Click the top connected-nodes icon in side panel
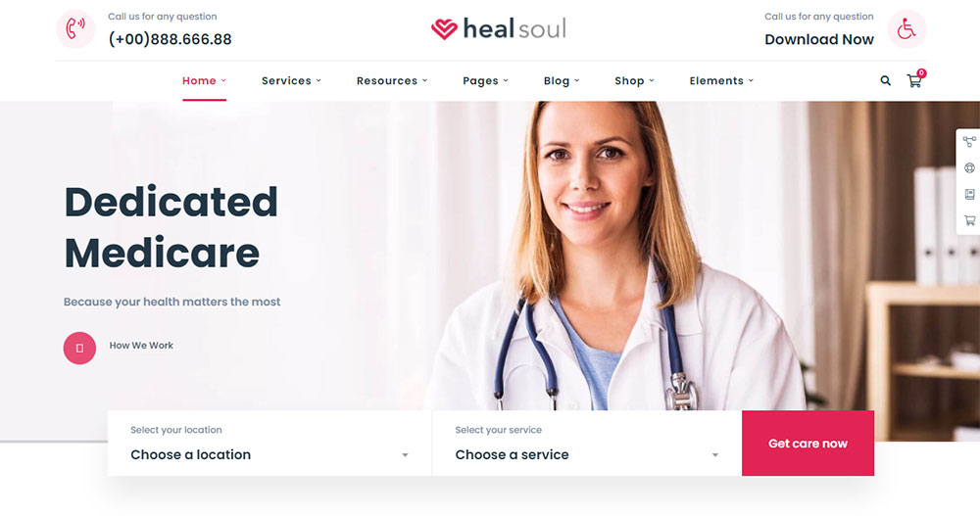 coord(969,142)
